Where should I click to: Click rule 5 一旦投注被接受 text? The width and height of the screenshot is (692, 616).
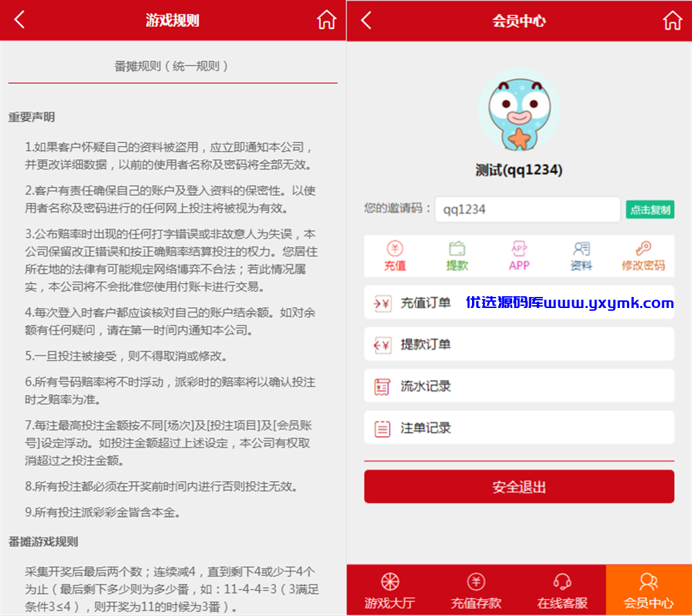[x=126, y=356]
